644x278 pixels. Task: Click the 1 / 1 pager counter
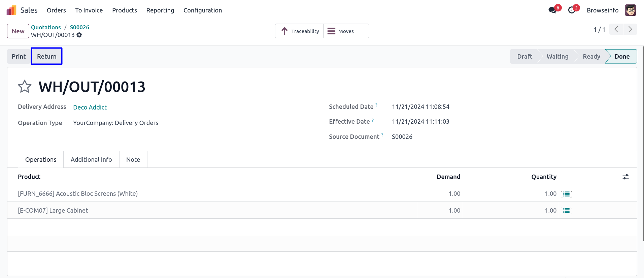click(x=599, y=30)
